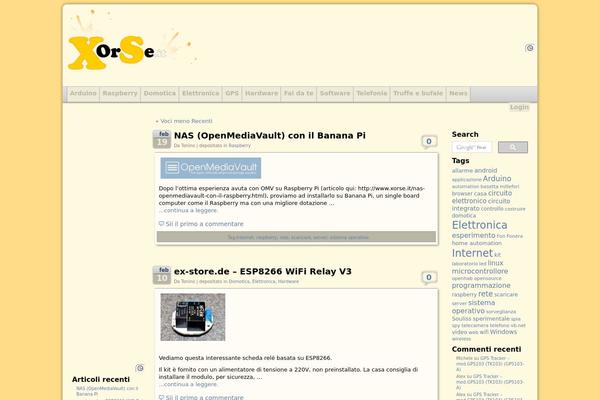Click the swirl icon in header right

529,48
